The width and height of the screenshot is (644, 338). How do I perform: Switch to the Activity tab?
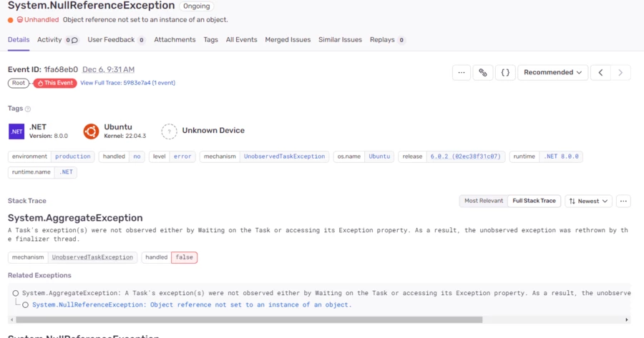coord(49,40)
